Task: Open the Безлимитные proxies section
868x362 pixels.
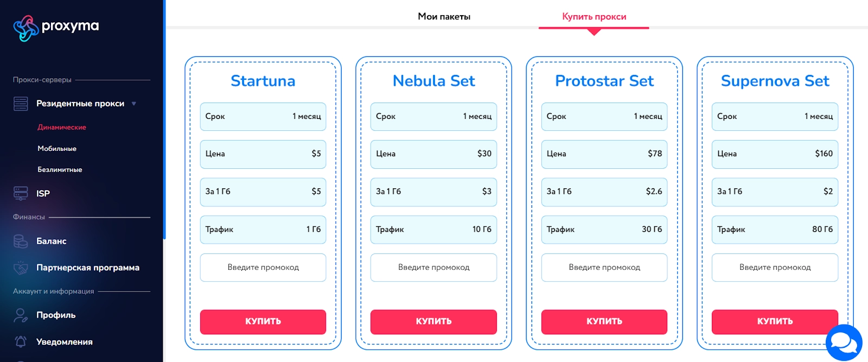Action: pos(60,170)
